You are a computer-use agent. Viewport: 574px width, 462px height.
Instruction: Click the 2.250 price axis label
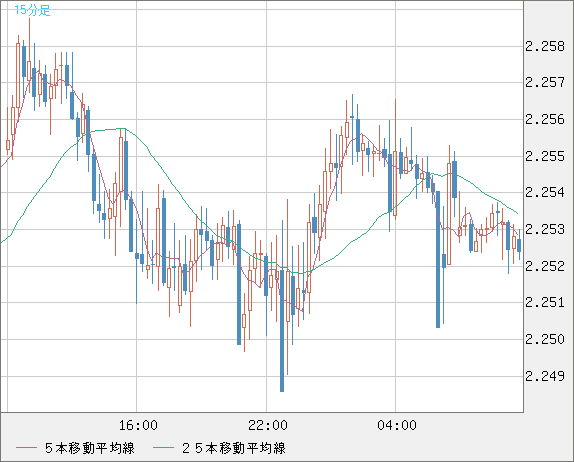545,339
